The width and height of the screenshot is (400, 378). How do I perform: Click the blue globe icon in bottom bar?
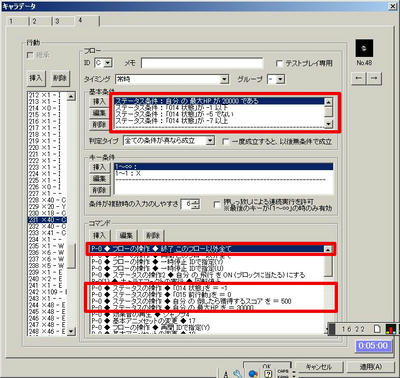pos(253,374)
